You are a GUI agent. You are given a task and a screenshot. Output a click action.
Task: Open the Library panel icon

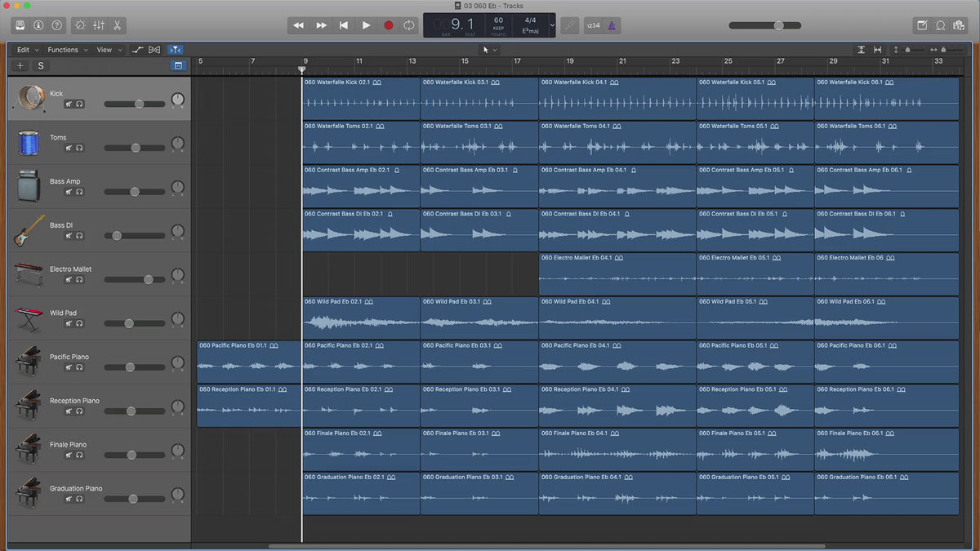click(20, 25)
